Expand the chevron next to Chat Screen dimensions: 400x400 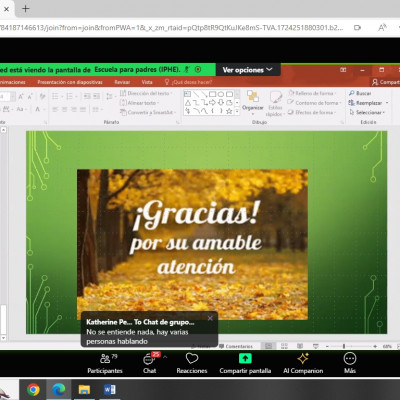pos(165,357)
